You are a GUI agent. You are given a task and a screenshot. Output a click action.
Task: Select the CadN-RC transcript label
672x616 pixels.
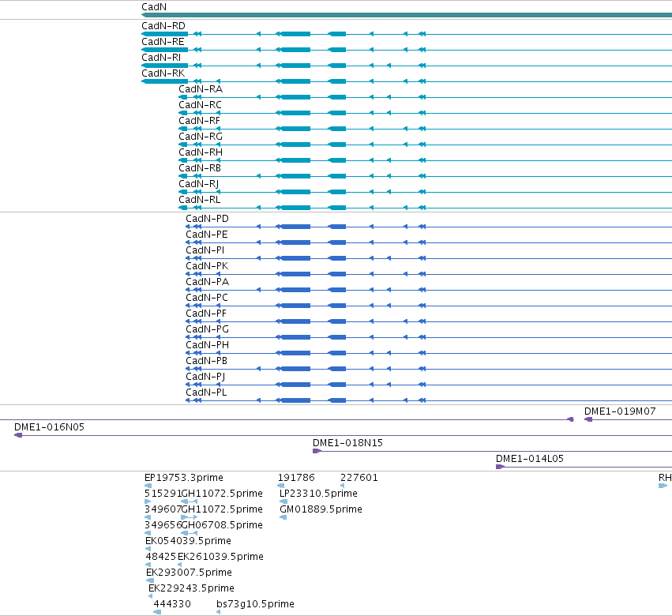pos(200,105)
